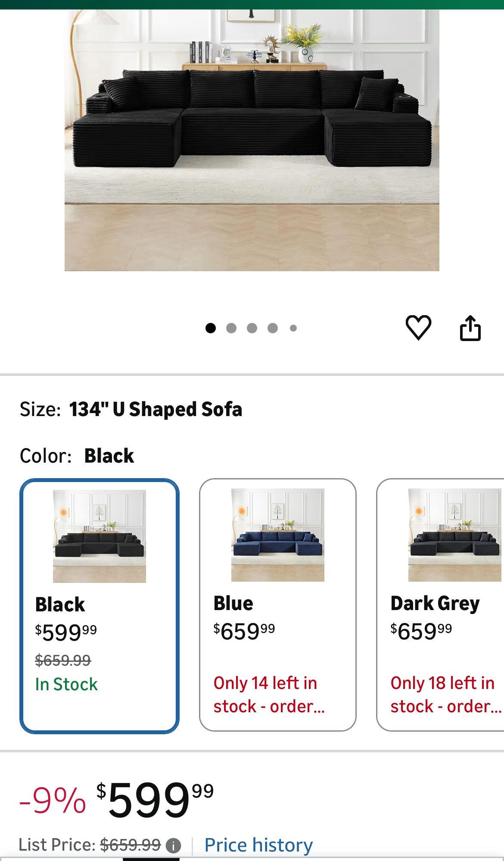Tap the 134" U Shaped Sofa size label
Screen dimensions: 504x861
click(x=156, y=409)
